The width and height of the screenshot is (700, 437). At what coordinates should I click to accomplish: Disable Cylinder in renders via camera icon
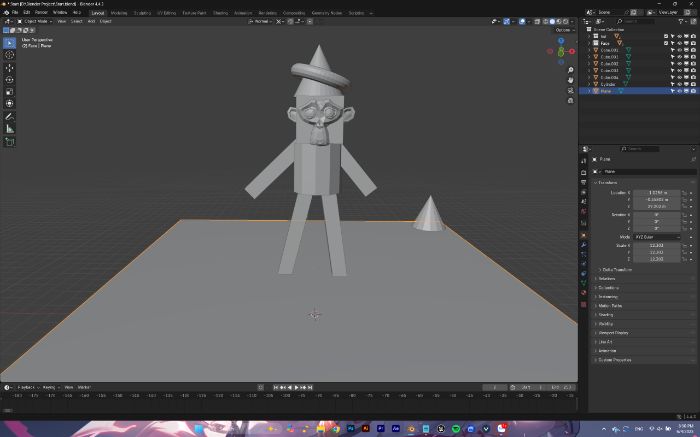coord(693,84)
